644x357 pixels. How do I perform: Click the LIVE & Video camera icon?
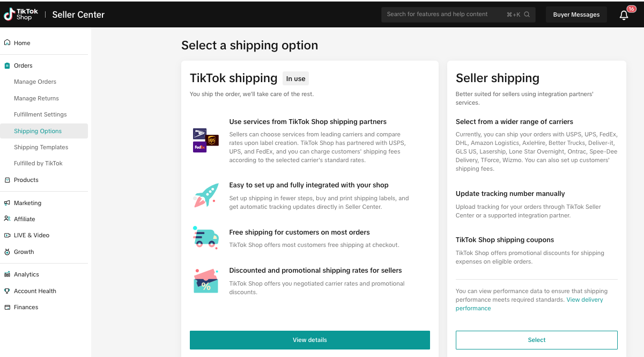(7, 235)
